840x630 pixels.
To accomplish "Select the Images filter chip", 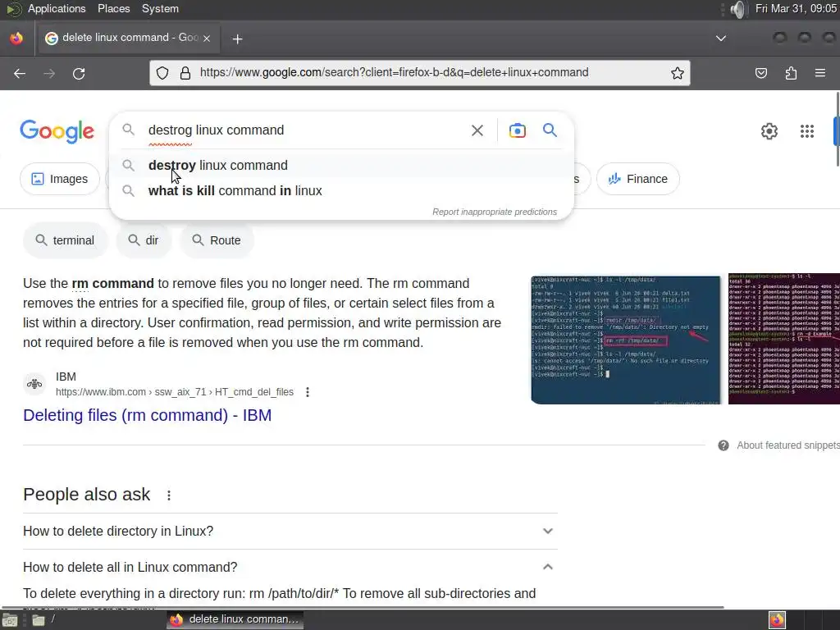I will (59, 179).
